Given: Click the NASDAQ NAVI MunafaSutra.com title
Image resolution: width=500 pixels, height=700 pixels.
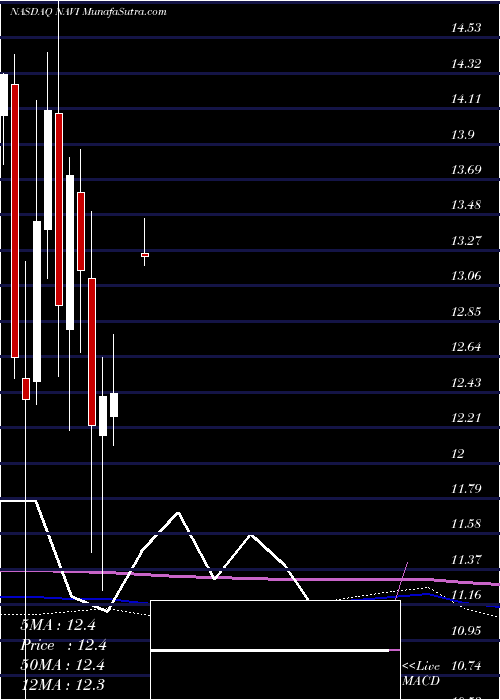Looking at the screenshot, I should click(x=88, y=12).
